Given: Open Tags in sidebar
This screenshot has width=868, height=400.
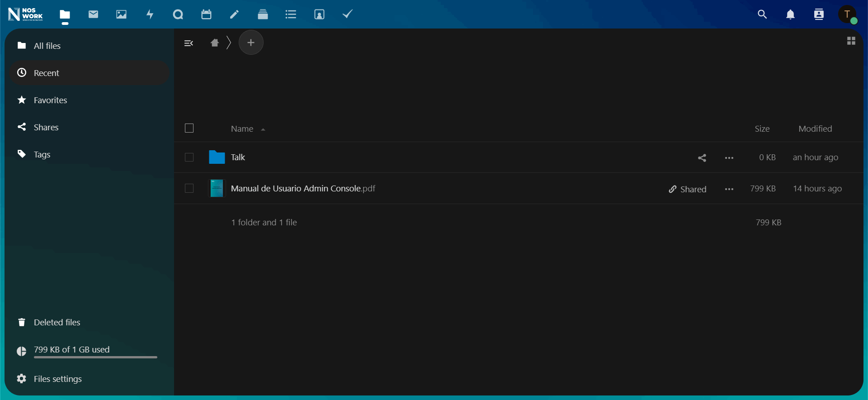Looking at the screenshot, I should pyautogui.click(x=89, y=154).
